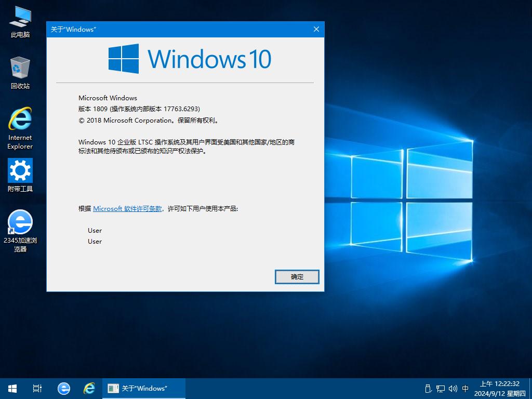Launch Internet Explorer from the taskbar

coord(89,389)
